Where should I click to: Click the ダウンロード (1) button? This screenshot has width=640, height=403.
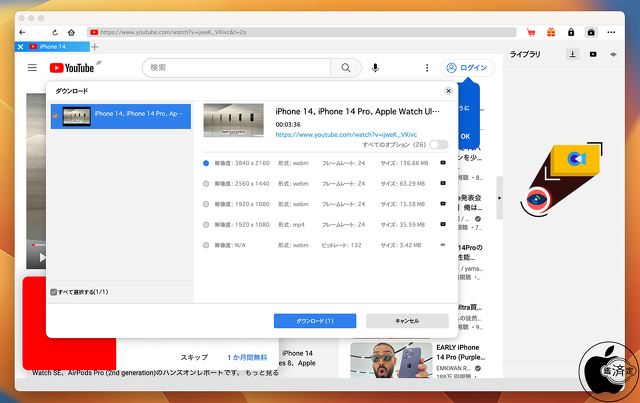point(315,321)
